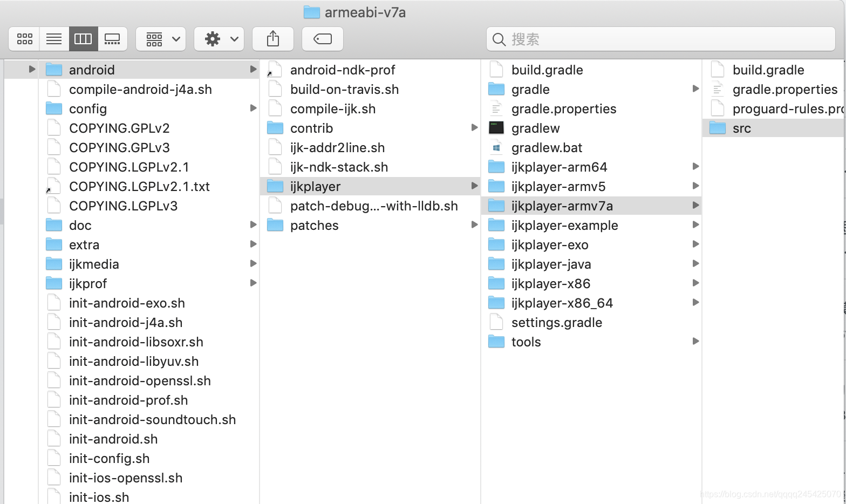Click the ijkprof folder icon
846x504 pixels.
pos(54,283)
